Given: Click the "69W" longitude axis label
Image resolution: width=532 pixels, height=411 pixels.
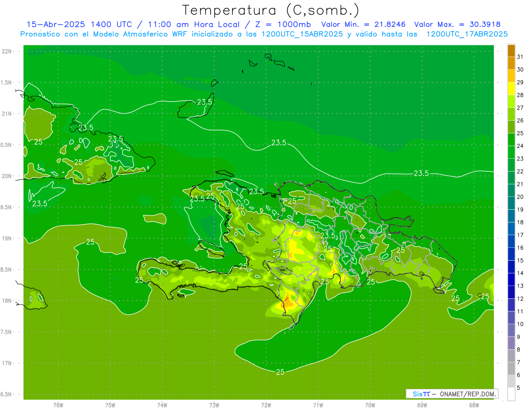Looking at the screenshot, I should click(422, 405).
